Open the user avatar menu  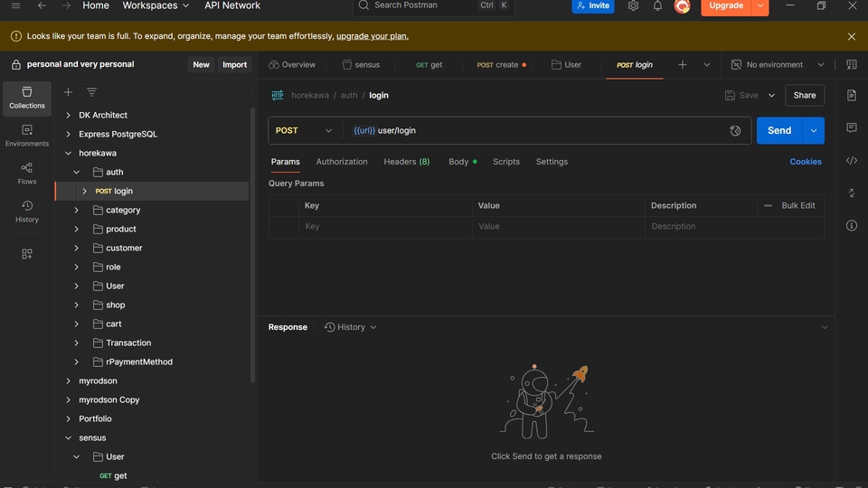click(682, 5)
